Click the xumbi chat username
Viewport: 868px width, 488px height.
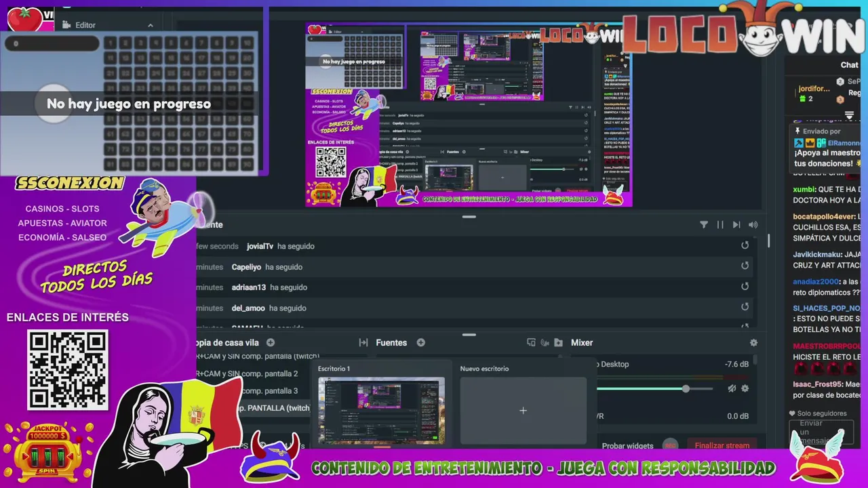click(805, 190)
